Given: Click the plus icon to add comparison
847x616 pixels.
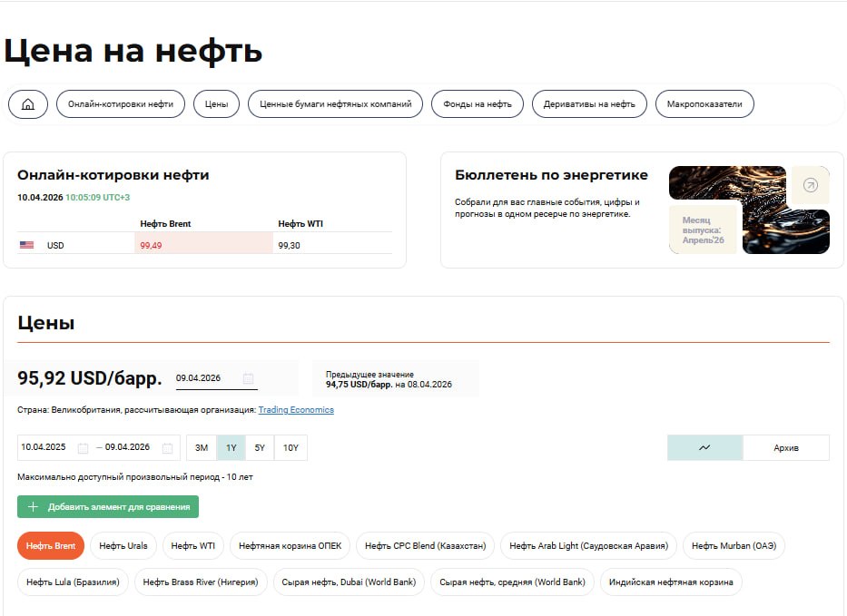Looking at the screenshot, I should 33,507.
